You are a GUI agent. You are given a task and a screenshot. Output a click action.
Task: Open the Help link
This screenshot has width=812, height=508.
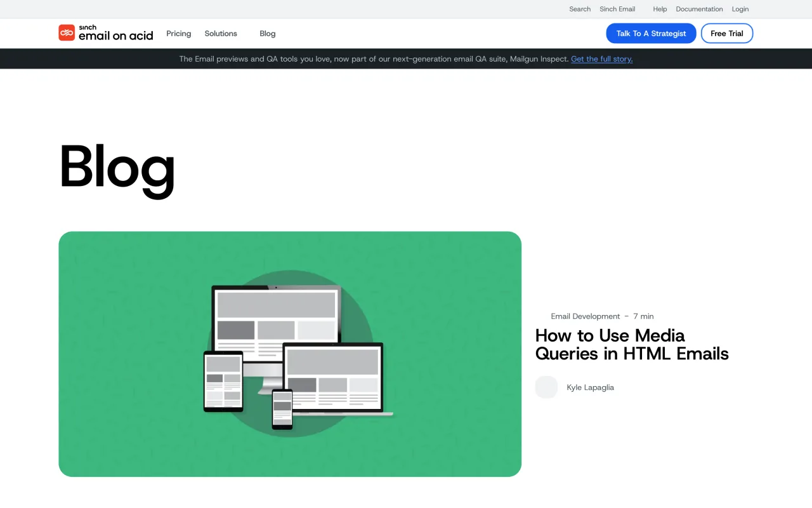tap(660, 9)
